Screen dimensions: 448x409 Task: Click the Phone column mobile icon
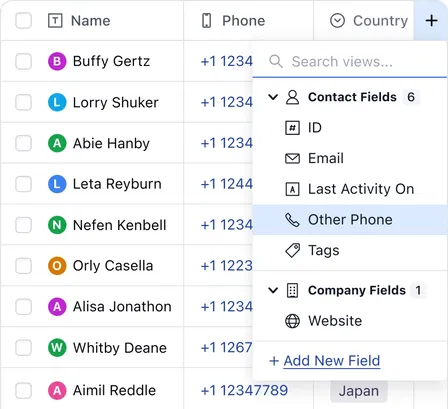pos(207,21)
